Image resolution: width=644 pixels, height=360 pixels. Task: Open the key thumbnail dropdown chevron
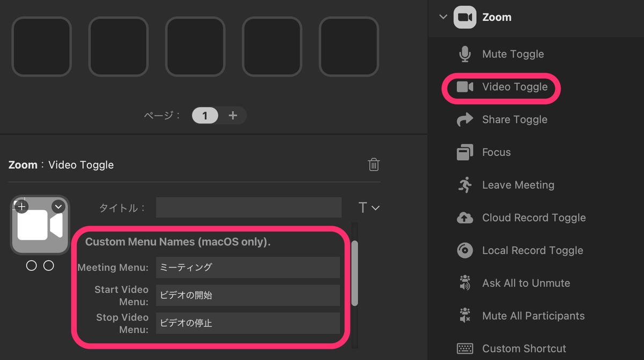tap(58, 206)
